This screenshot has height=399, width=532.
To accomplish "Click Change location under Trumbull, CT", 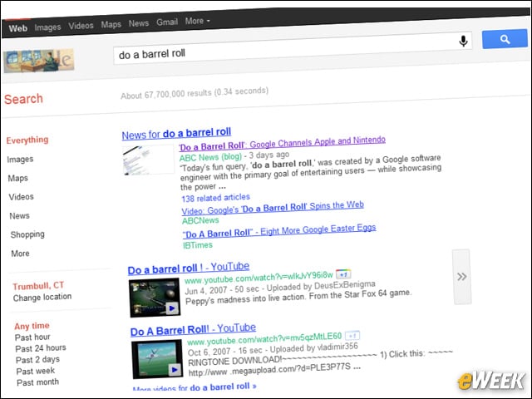I will 42,298.
